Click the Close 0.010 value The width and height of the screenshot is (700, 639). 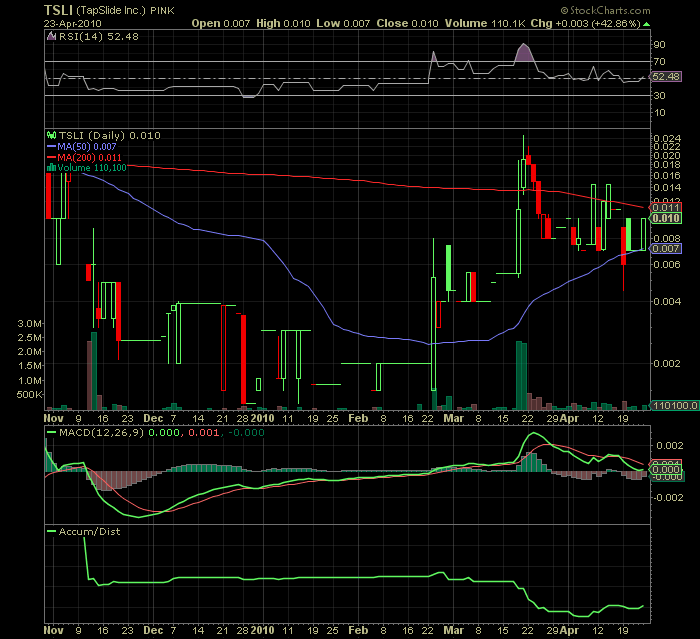pyautogui.click(x=407, y=23)
